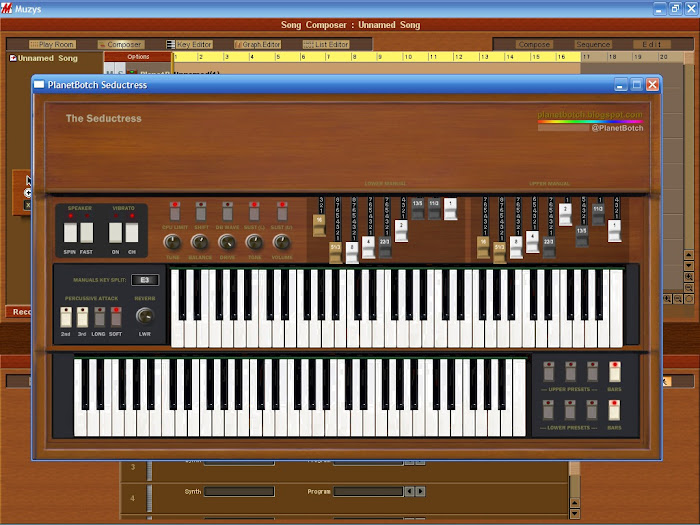
Task: Click the upper manual 4 drawbar
Action: [533, 242]
